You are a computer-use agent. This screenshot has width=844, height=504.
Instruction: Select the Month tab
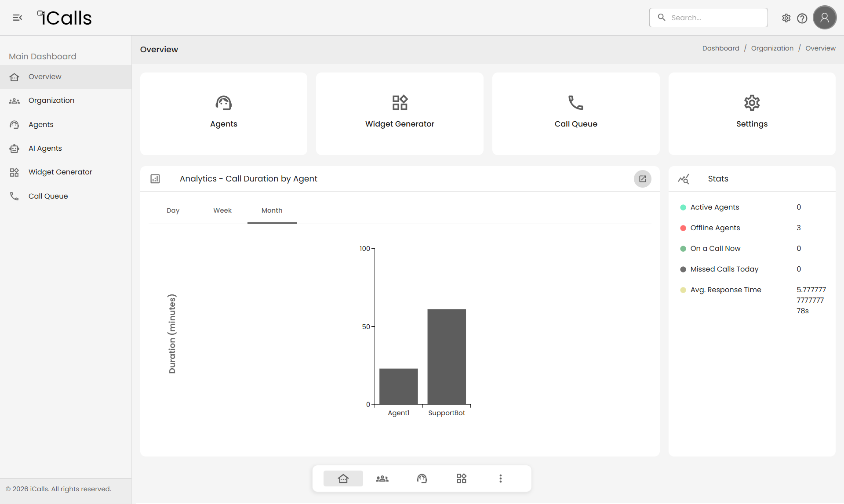pyautogui.click(x=272, y=210)
